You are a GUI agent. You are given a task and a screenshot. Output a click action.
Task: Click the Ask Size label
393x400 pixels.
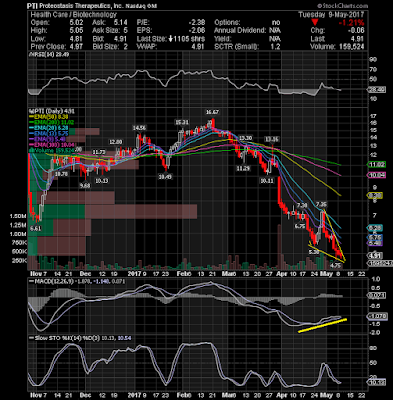click(x=106, y=31)
